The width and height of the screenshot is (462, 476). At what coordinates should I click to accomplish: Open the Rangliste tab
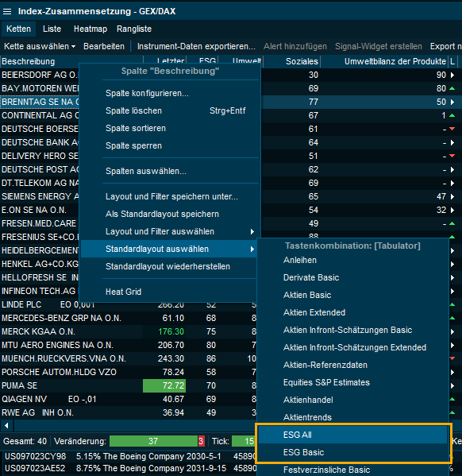point(134,29)
